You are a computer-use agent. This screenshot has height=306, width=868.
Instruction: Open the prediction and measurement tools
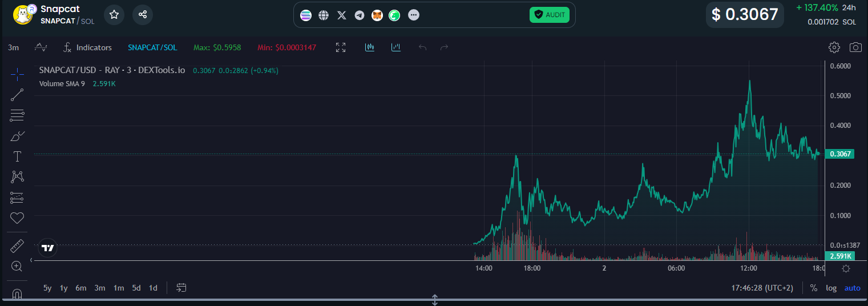(x=17, y=198)
